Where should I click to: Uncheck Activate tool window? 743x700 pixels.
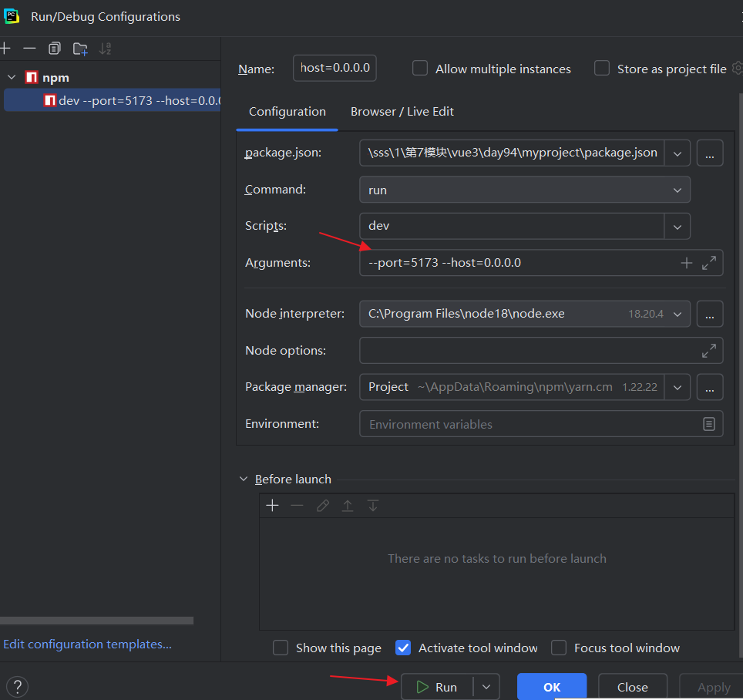click(x=403, y=648)
